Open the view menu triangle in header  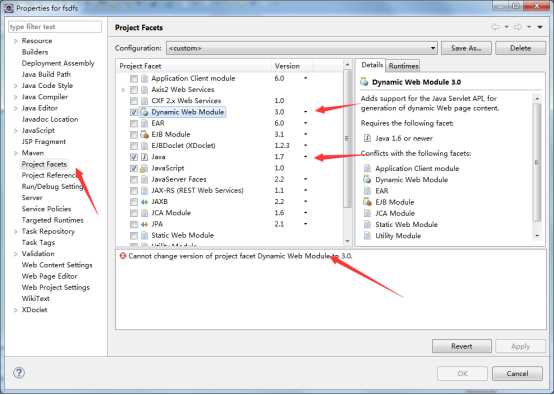(540, 27)
